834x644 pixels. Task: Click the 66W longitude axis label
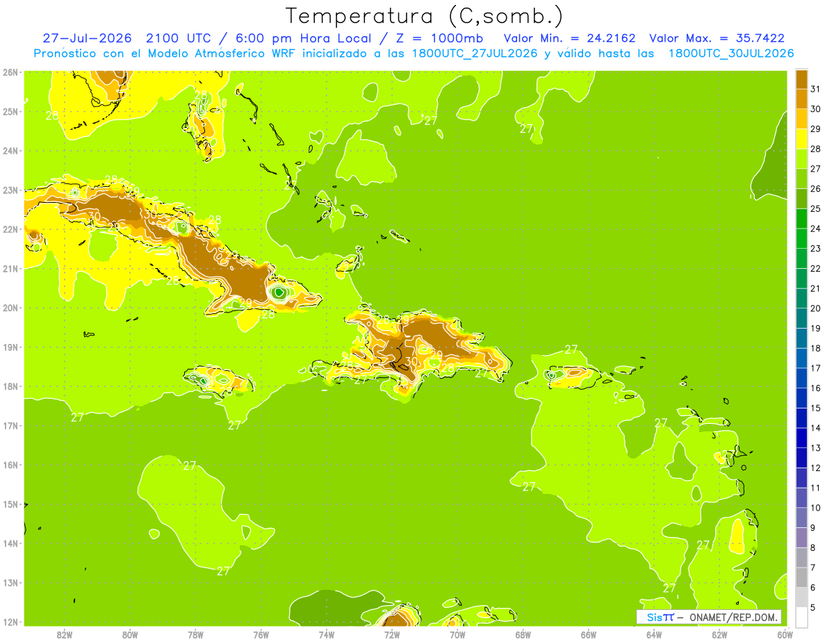coord(589,634)
